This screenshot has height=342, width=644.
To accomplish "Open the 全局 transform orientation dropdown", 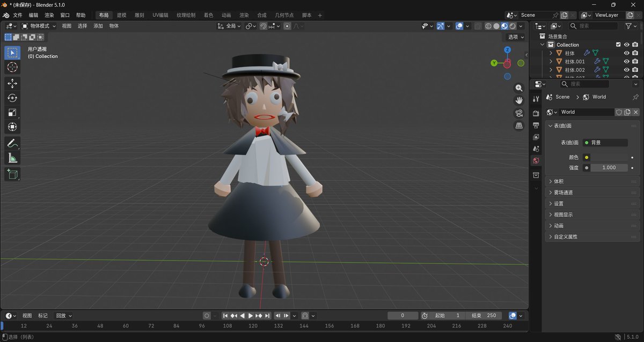I will click(229, 26).
